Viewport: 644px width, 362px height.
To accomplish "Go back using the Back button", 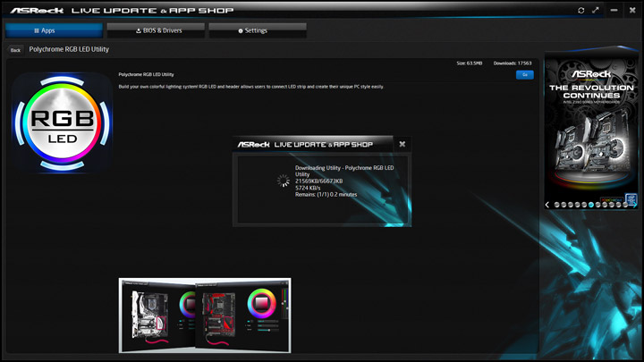I will (x=15, y=50).
